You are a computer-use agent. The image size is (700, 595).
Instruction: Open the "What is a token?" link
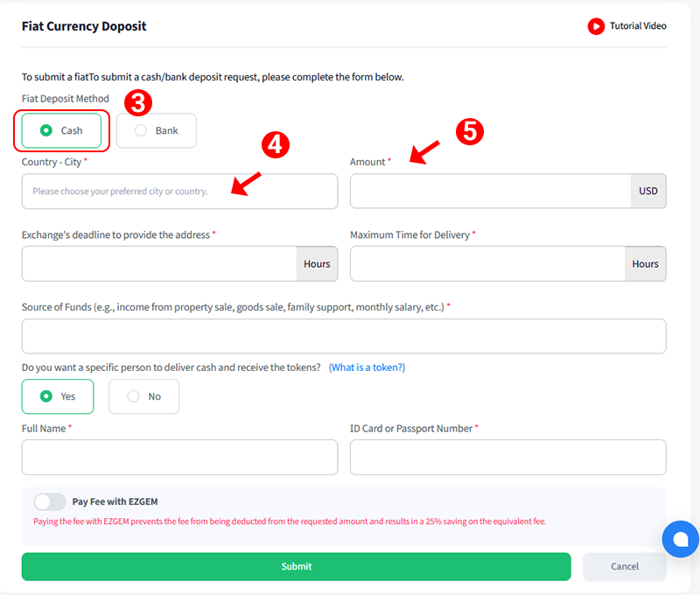[367, 367]
